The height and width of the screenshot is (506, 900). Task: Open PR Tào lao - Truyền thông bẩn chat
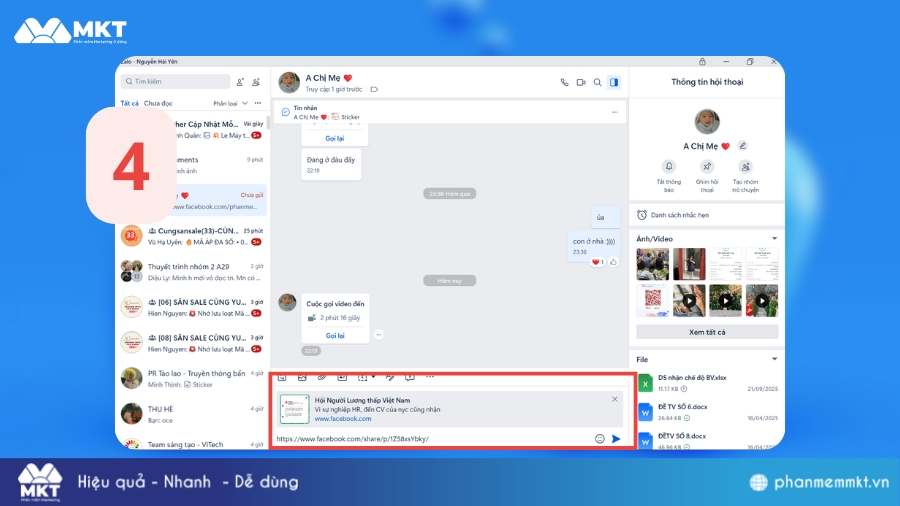click(x=192, y=379)
